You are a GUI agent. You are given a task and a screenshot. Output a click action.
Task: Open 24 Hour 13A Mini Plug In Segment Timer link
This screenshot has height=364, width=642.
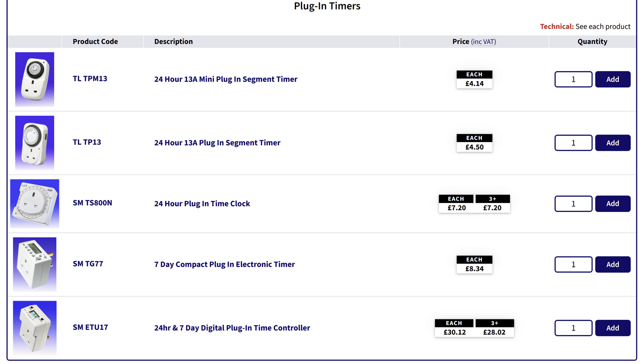pyautogui.click(x=226, y=79)
